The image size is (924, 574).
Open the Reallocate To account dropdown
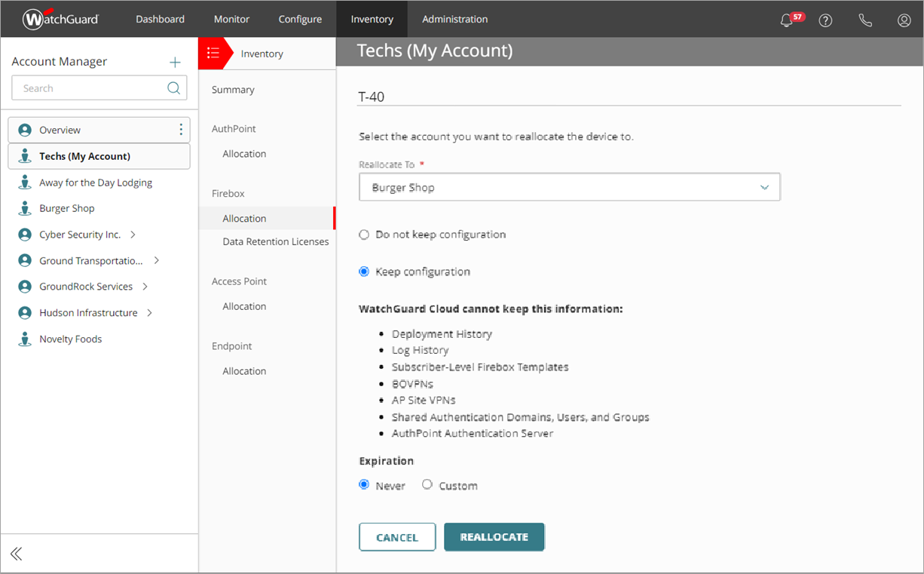tap(764, 186)
